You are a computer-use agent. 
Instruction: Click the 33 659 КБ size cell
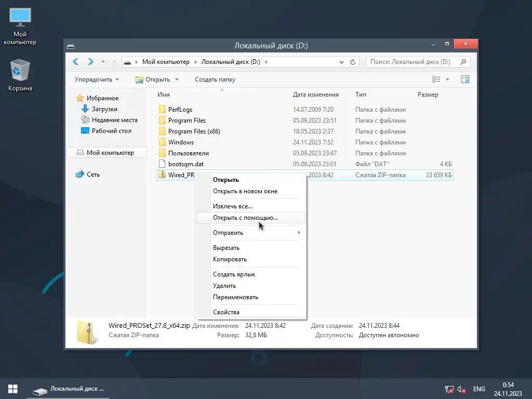click(438, 175)
